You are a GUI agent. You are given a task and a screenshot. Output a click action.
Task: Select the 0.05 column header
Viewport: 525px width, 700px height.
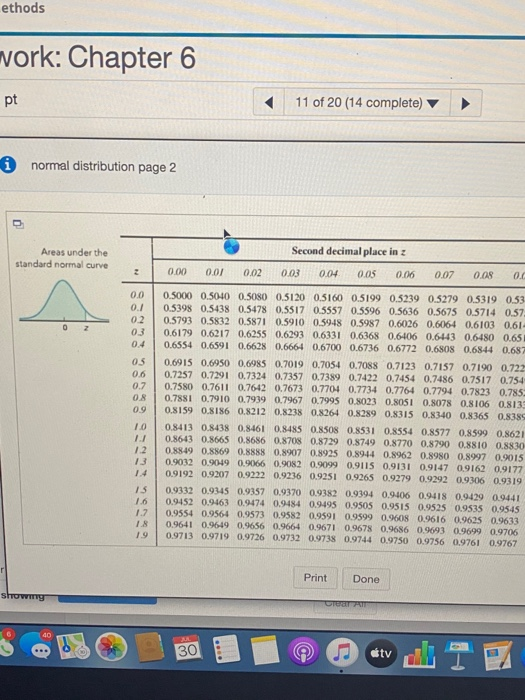pyautogui.click(x=367, y=274)
